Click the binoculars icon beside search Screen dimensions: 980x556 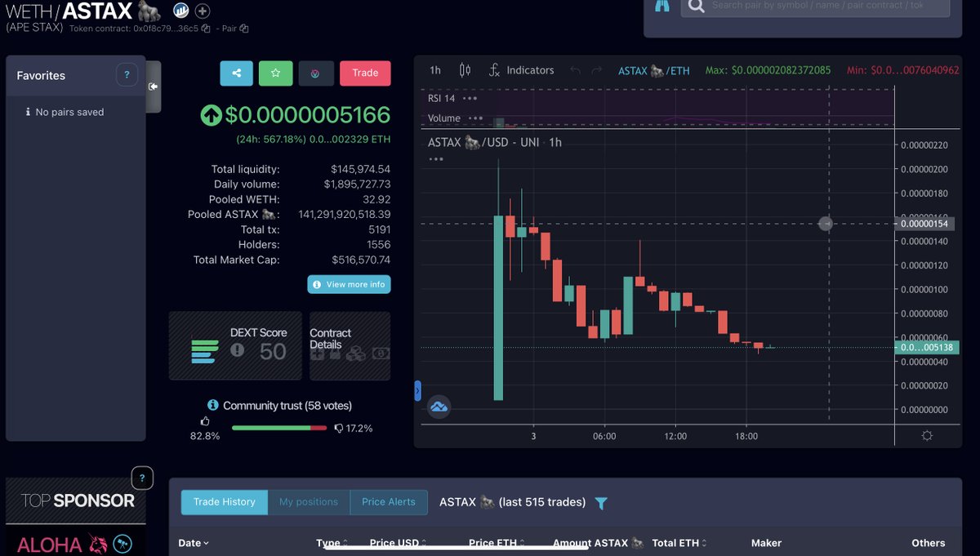click(x=662, y=6)
